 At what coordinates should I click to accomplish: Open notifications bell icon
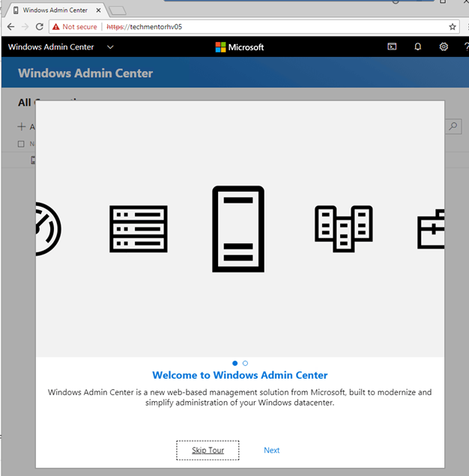click(418, 46)
